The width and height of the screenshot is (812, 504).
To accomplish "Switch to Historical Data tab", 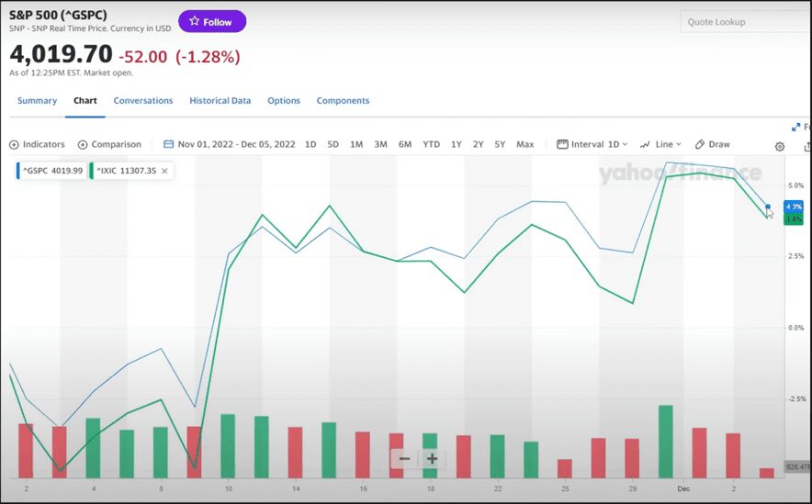I will coord(220,101).
